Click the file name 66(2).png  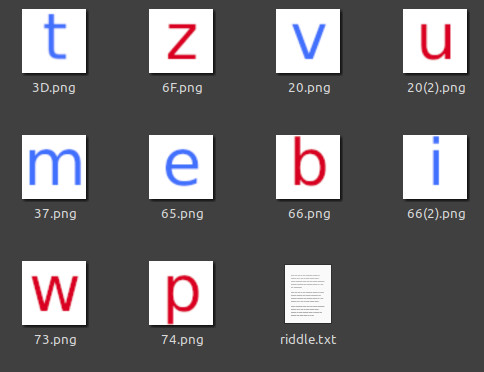coord(436,214)
